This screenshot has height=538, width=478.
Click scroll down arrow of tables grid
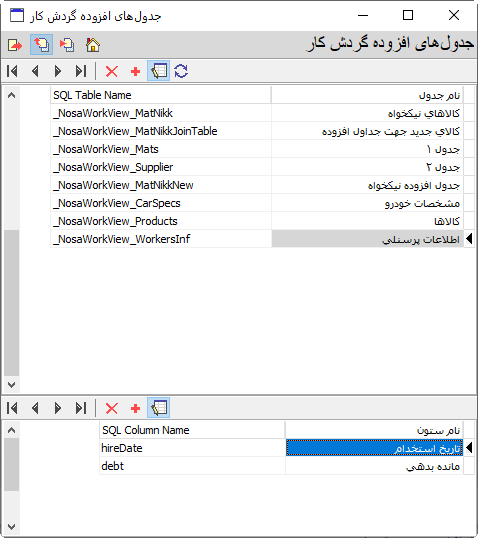point(11,385)
